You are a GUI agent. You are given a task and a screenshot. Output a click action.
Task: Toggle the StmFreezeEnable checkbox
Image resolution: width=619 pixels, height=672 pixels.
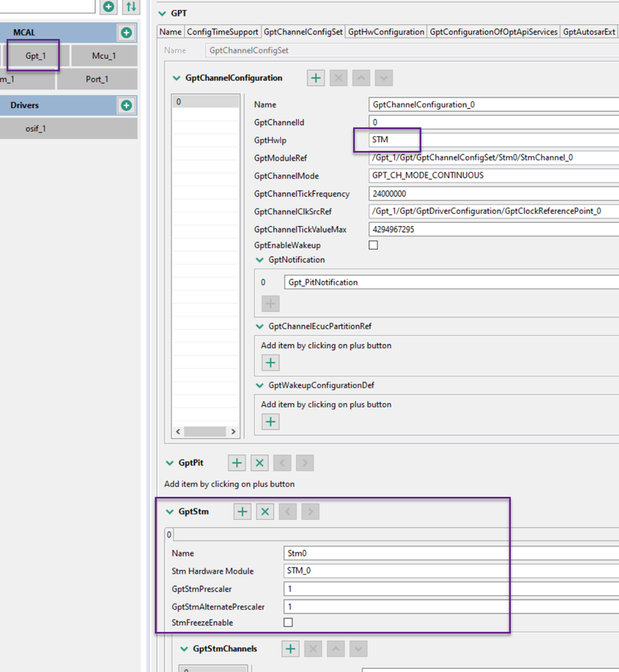click(x=289, y=623)
